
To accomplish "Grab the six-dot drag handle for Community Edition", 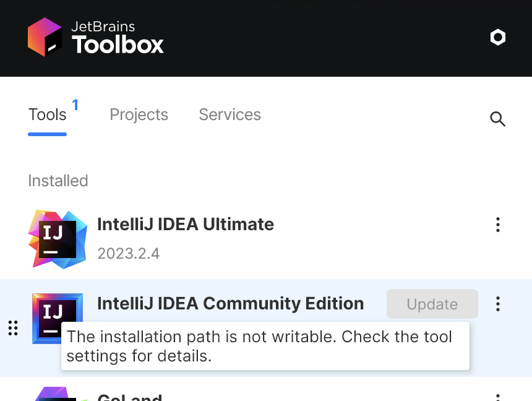I will click(13, 328).
